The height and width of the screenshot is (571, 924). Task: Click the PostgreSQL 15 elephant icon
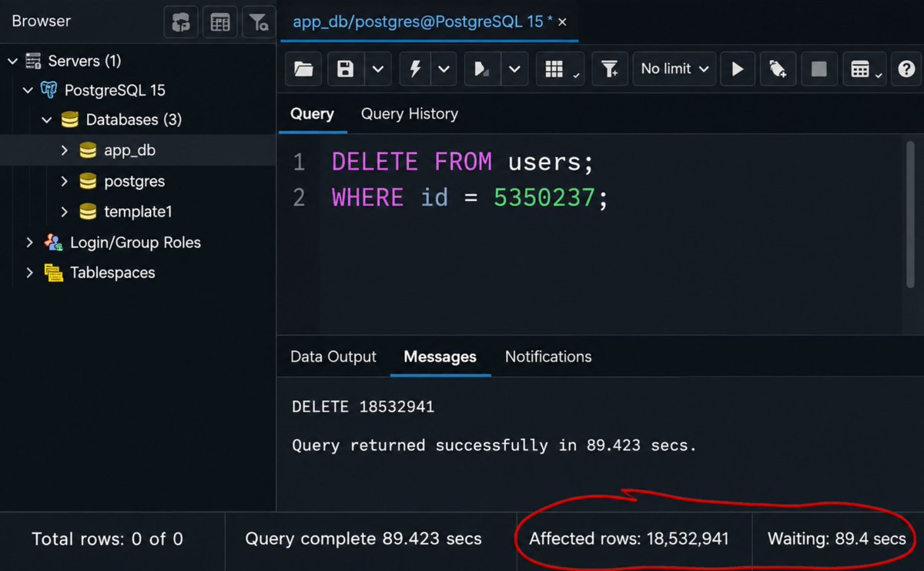click(49, 90)
